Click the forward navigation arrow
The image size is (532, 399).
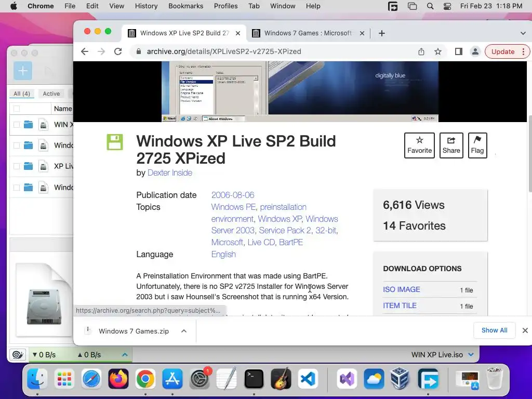101,51
